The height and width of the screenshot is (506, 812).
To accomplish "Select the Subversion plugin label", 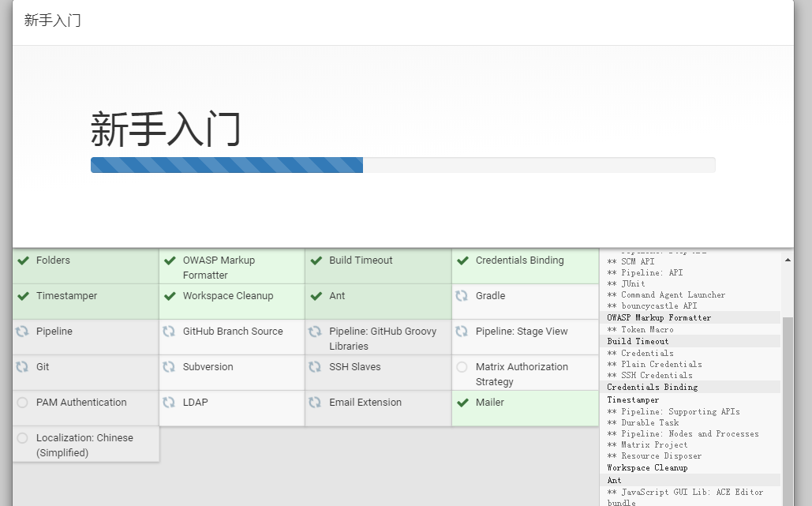I will point(208,367).
